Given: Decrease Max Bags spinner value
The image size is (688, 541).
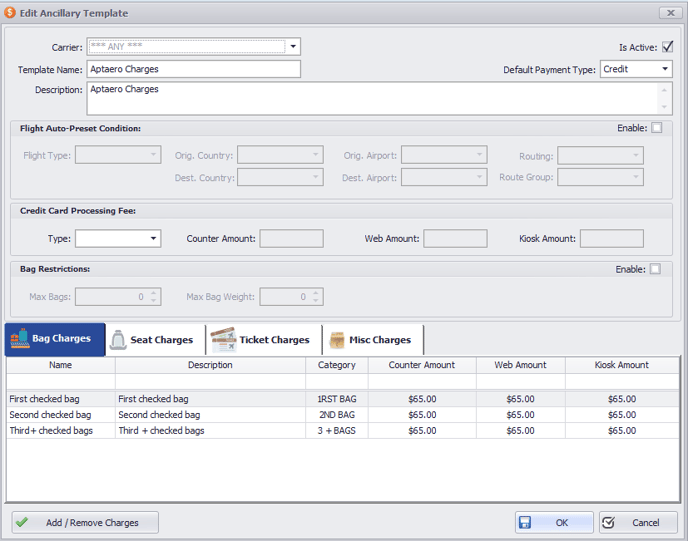Looking at the screenshot, I should (154, 301).
